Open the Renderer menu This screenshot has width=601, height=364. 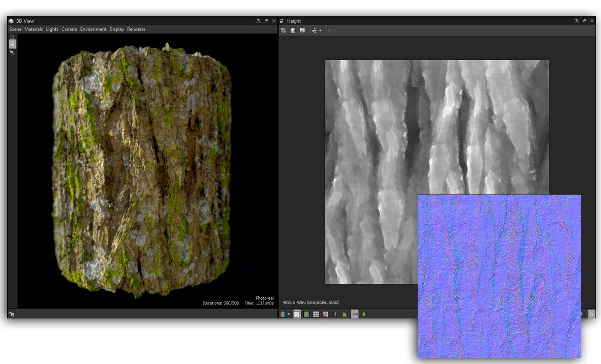tap(136, 29)
